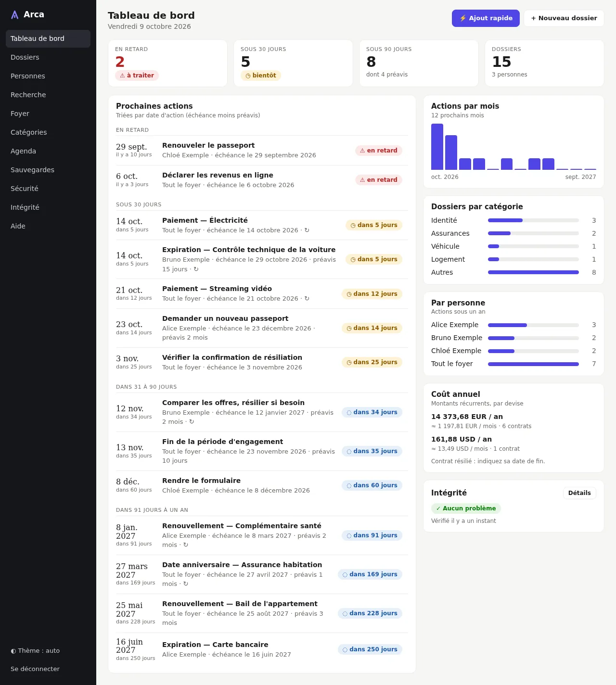The width and height of the screenshot is (616, 685).
Task: Click 'dans 169 jours' badge
Action: (370, 574)
